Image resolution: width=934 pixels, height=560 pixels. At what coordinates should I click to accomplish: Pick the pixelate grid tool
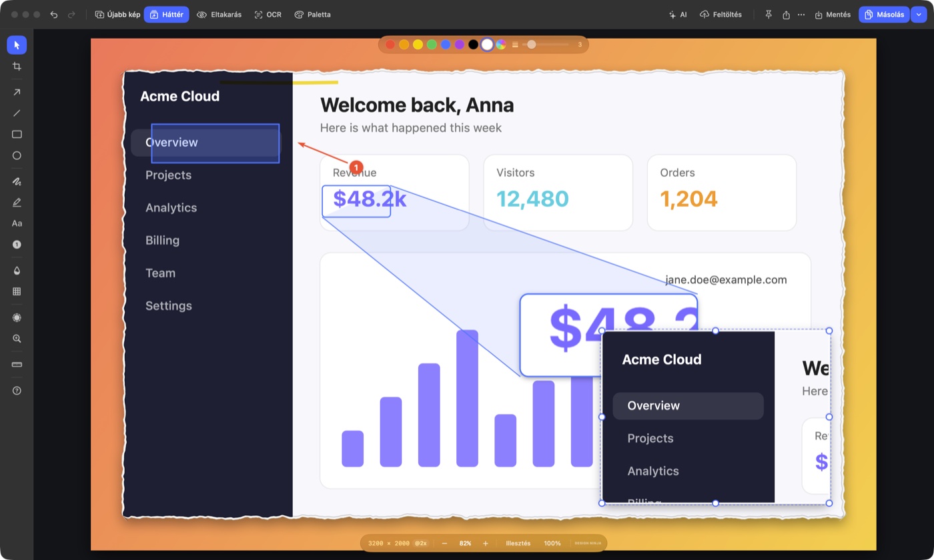pyautogui.click(x=17, y=291)
